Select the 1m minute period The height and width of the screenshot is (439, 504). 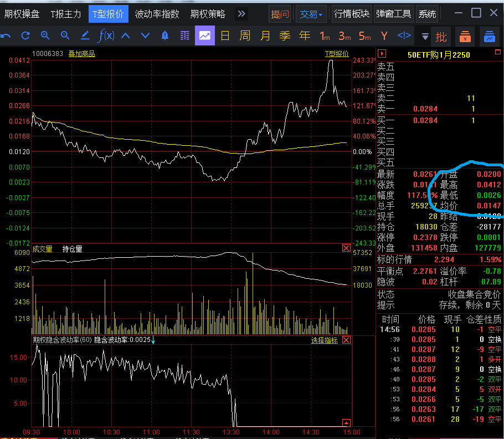pos(325,36)
